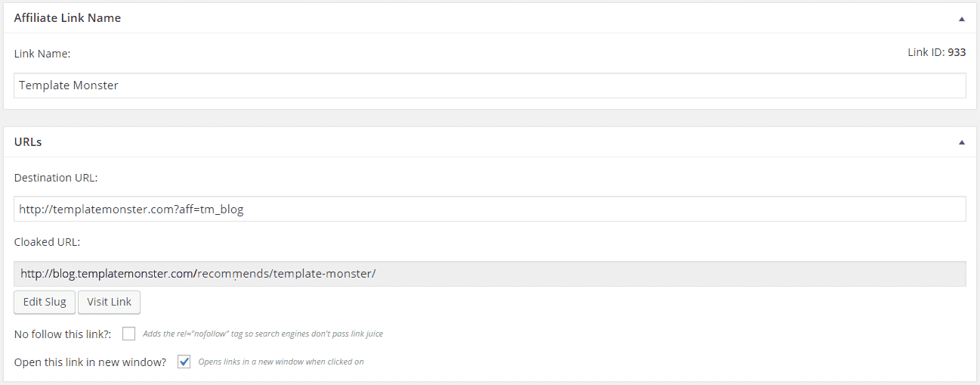This screenshot has width=980, height=385.
Task: Click the 'Link ID:' label text
Action: coord(926,53)
